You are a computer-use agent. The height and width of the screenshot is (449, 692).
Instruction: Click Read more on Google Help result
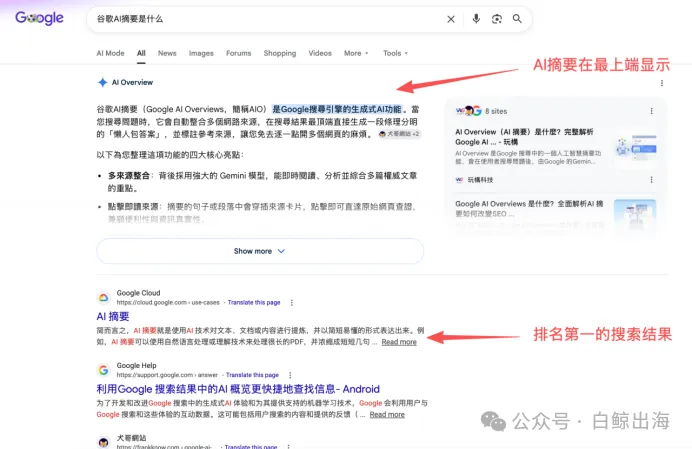tap(387, 414)
